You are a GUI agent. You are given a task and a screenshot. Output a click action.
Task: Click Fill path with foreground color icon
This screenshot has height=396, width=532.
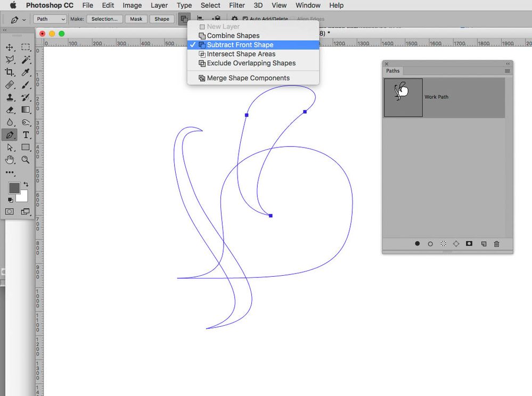click(418, 243)
